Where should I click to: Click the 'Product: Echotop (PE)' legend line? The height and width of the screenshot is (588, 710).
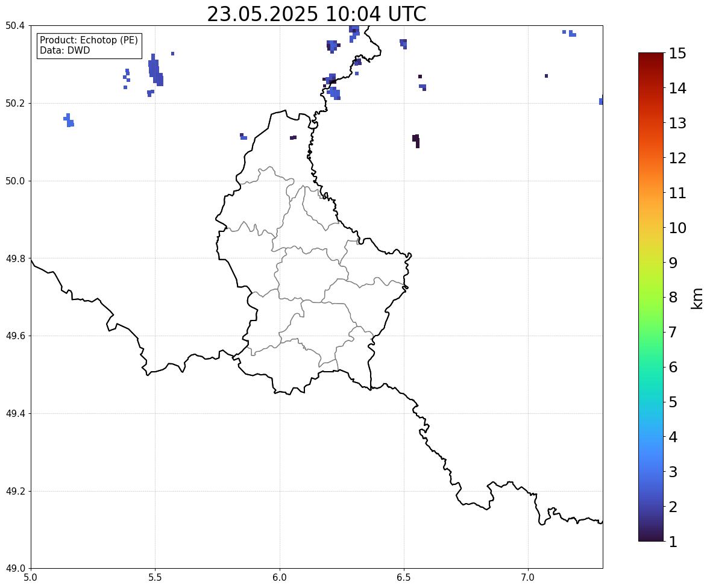[x=89, y=40]
